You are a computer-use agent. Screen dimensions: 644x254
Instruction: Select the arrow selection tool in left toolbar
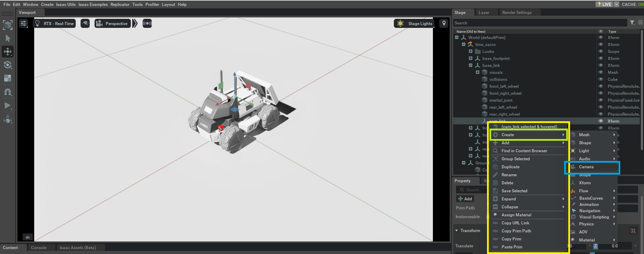coord(8,38)
